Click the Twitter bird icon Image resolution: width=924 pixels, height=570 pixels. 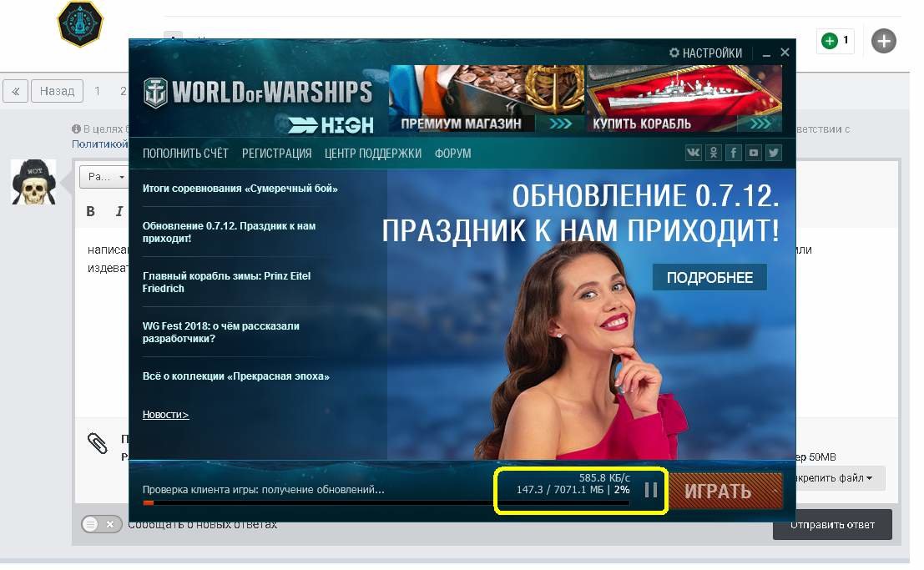click(x=774, y=153)
